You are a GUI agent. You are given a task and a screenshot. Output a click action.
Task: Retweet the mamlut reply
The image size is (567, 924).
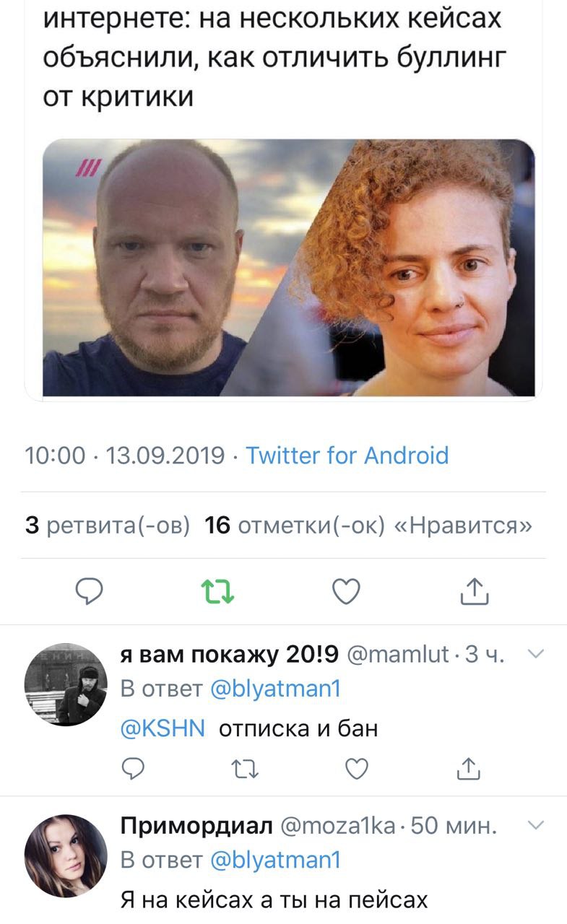click(x=246, y=770)
